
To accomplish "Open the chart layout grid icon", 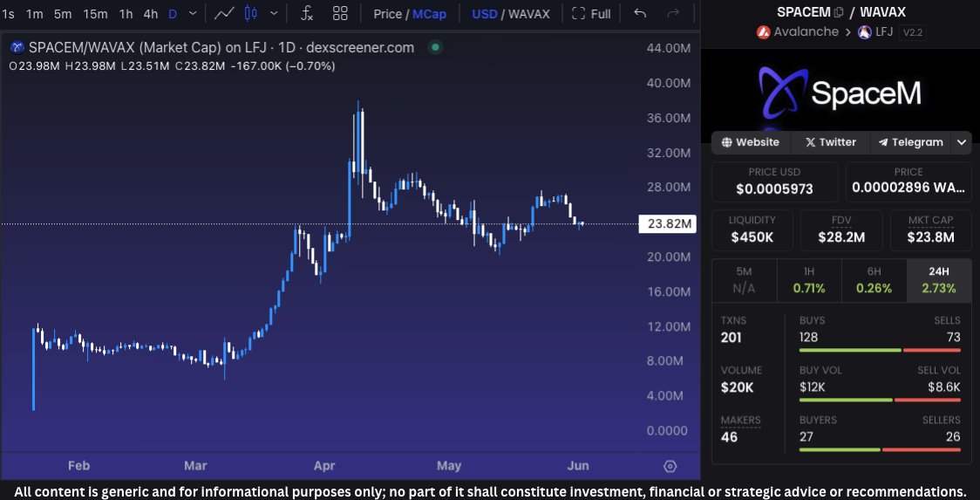I will coord(340,13).
